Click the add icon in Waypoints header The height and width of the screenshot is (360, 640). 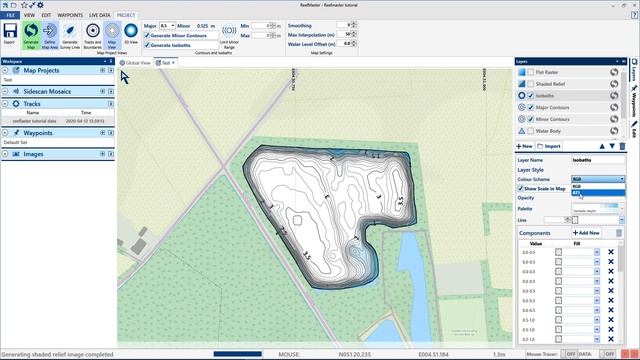tap(102, 133)
